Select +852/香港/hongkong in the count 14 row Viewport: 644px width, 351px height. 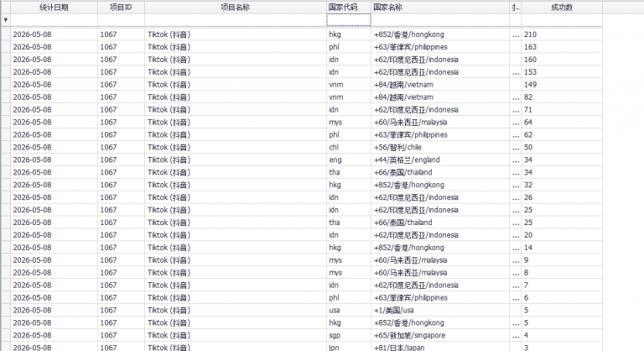[x=440, y=248]
